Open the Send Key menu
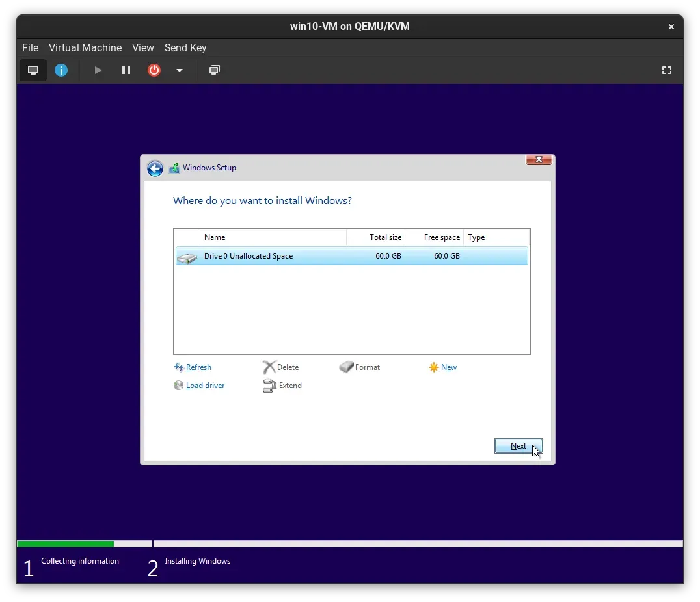 tap(185, 47)
